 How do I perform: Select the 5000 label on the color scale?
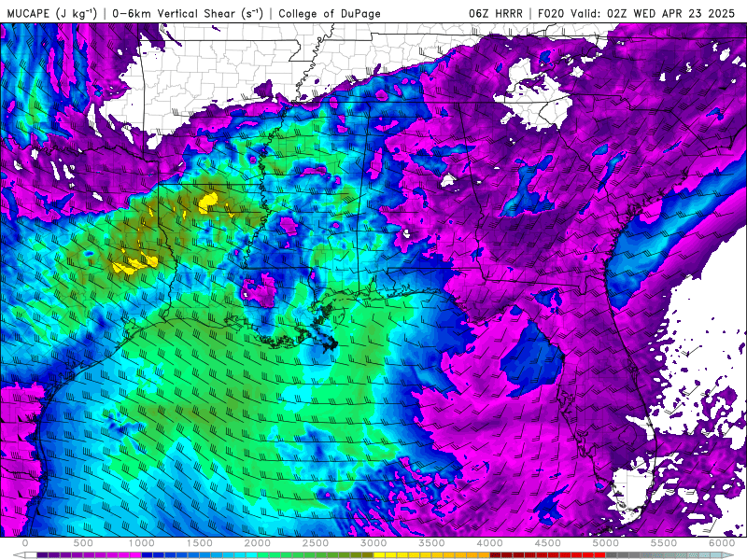pyautogui.click(x=605, y=543)
